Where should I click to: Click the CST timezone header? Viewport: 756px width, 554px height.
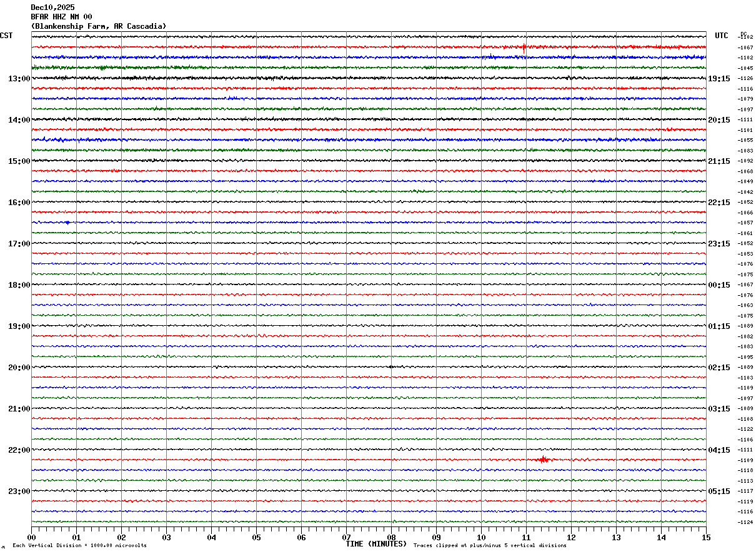(x=6, y=36)
